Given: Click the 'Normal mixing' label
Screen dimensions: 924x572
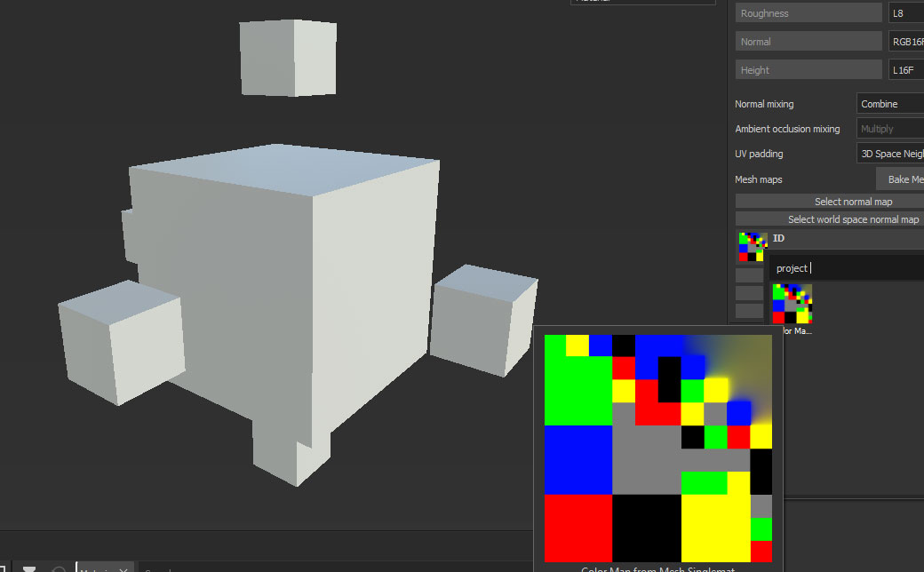Looking at the screenshot, I should 764,104.
